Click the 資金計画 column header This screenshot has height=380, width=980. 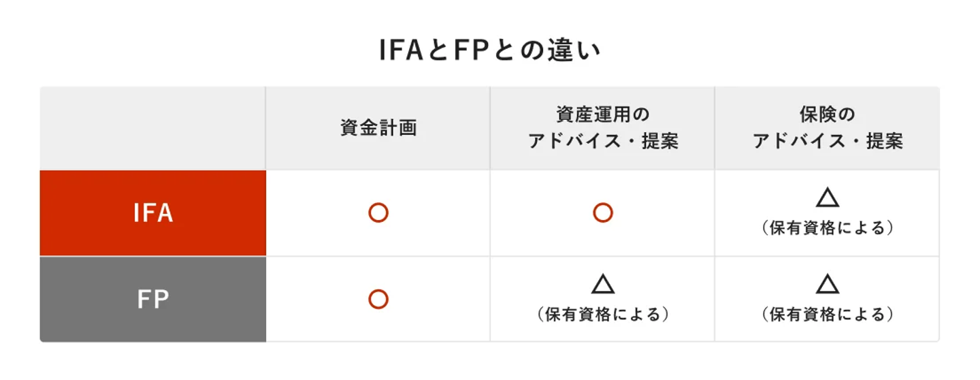[x=378, y=128]
